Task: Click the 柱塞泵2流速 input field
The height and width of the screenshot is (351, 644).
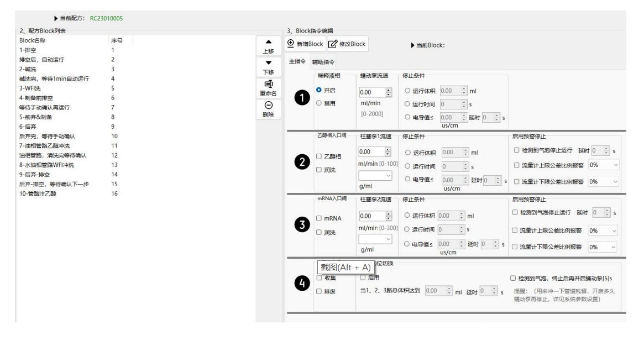Action: [370, 216]
